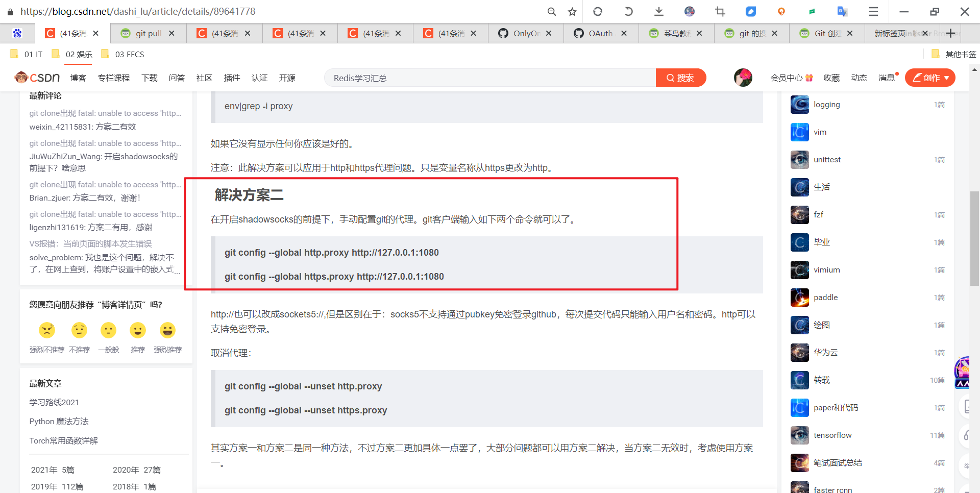980x493 pixels.
Task: Click the zoom magnifier icon in address bar
Action: click(551, 11)
